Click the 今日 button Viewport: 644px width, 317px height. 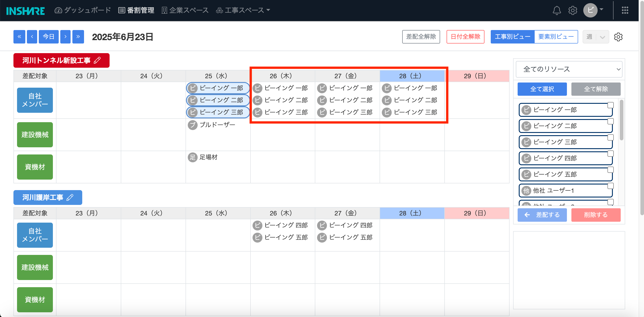click(x=48, y=37)
